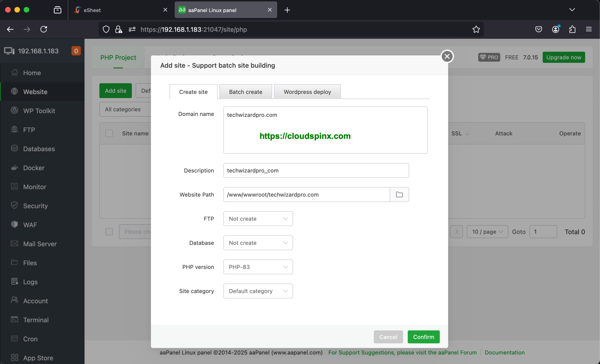Open the folder browser for Website Path
Viewport: 600px width, 364px height.
pyautogui.click(x=399, y=194)
